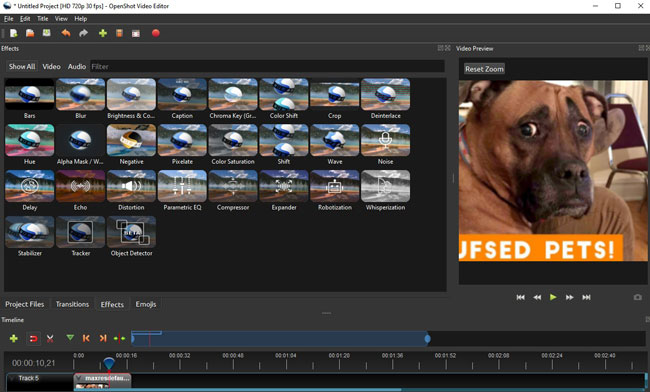Click the save frame camera icon

click(638, 297)
